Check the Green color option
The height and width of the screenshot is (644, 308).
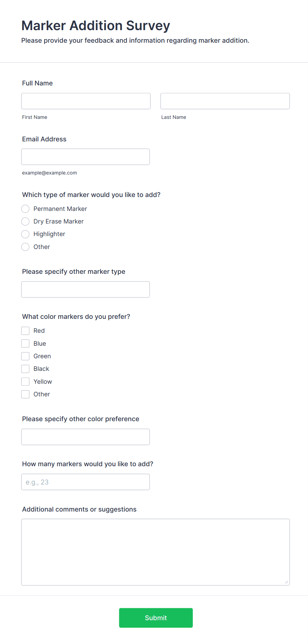25,356
